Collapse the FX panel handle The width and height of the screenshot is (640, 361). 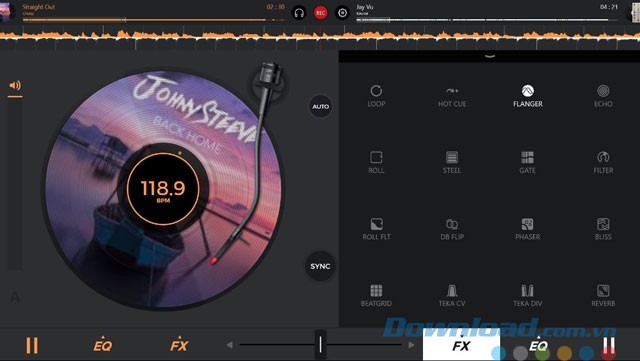point(489,56)
